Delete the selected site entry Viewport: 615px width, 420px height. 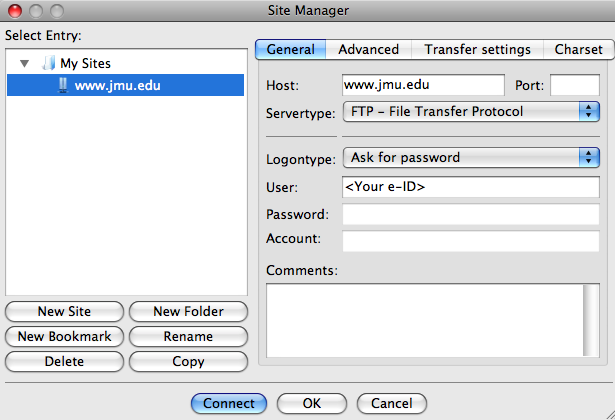pos(64,362)
